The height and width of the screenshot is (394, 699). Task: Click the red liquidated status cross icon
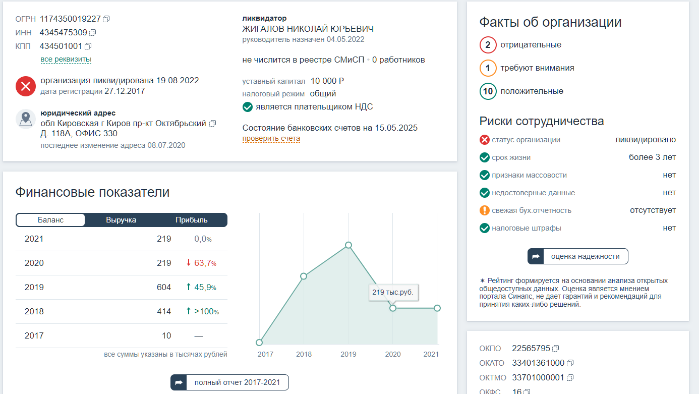26,86
